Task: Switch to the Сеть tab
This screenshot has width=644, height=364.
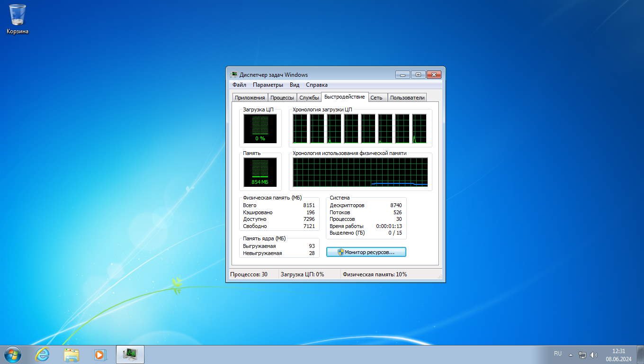Action: point(376,98)
